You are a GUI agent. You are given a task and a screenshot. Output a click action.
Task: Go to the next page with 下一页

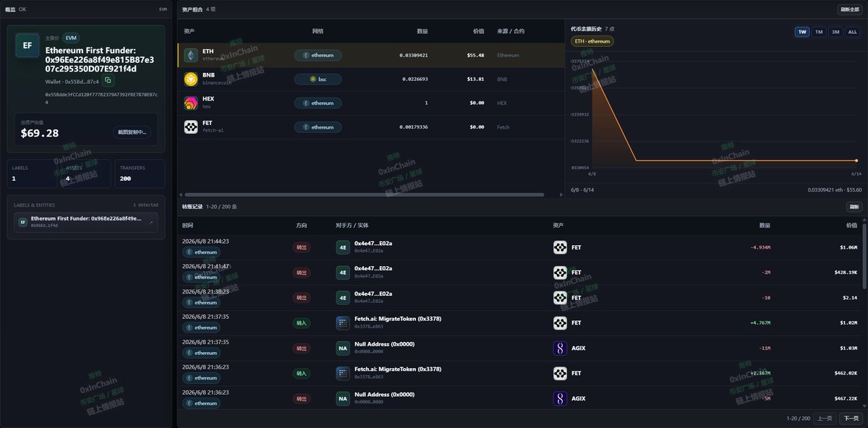click(851, 418)
